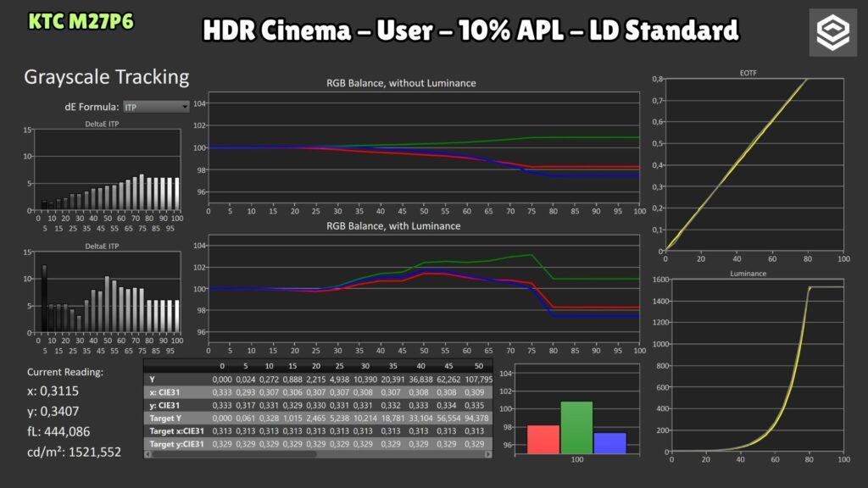Image resolution: width=868 pixels, height=488 pixels.
Task: Click the 'x: 0,3115' reading
Action: [53, 391]
